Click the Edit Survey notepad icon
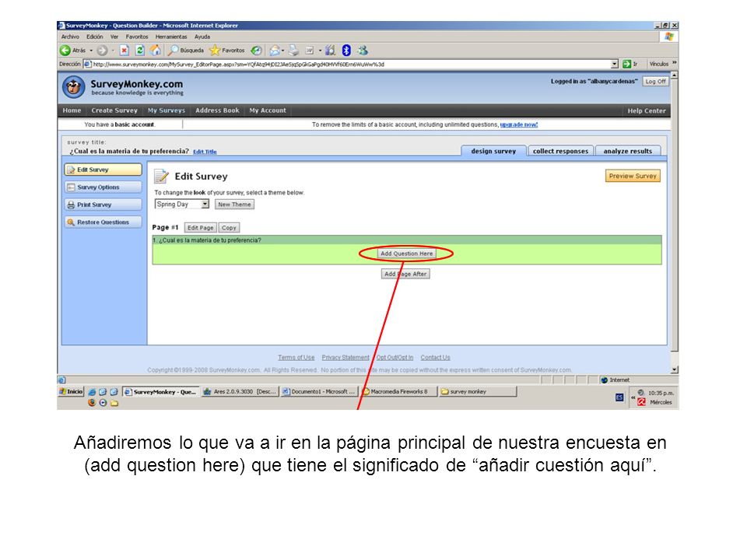The height and width of the screenshot is (560, 747). coord(161,177)
